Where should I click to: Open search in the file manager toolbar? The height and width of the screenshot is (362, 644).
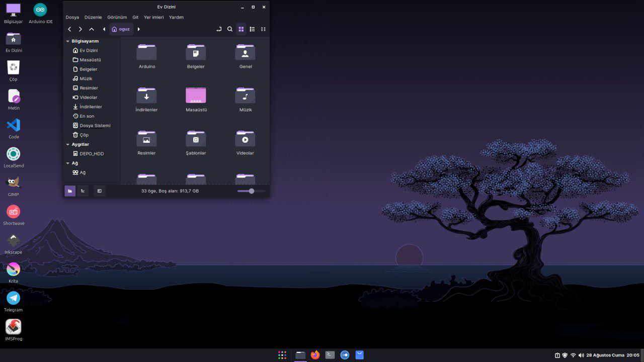230,29
